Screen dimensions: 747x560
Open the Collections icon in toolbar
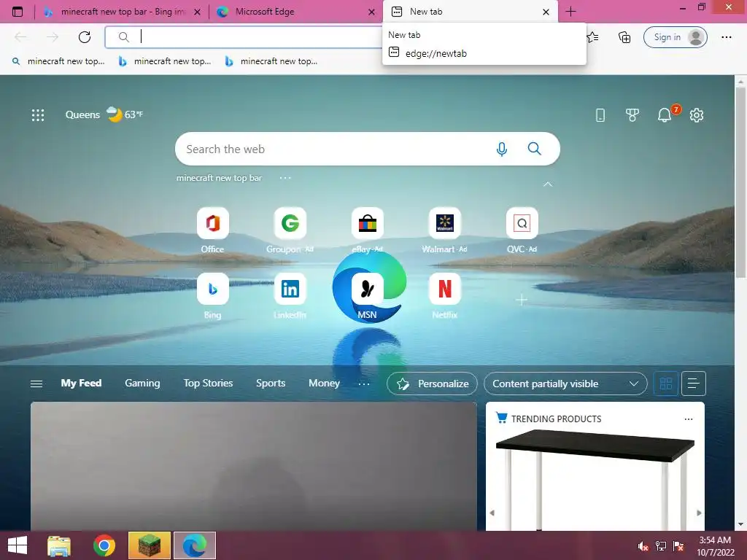624,37
